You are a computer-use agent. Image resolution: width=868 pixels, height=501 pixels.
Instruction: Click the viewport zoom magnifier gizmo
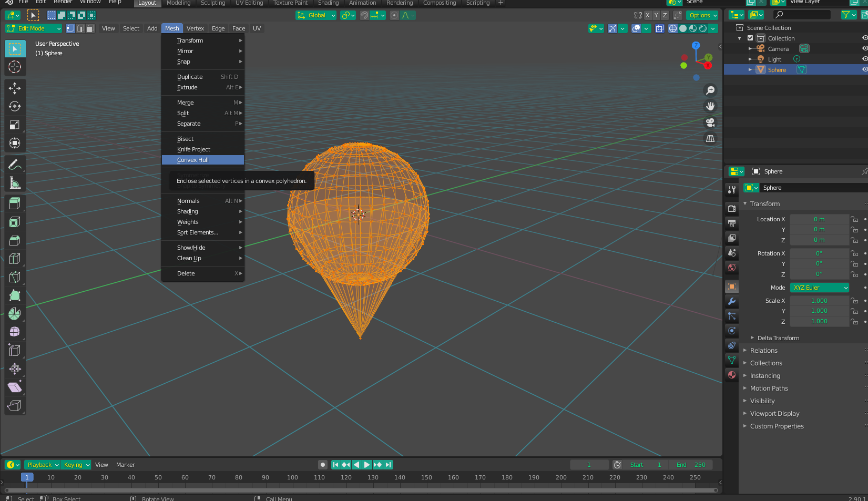(710, 90)
